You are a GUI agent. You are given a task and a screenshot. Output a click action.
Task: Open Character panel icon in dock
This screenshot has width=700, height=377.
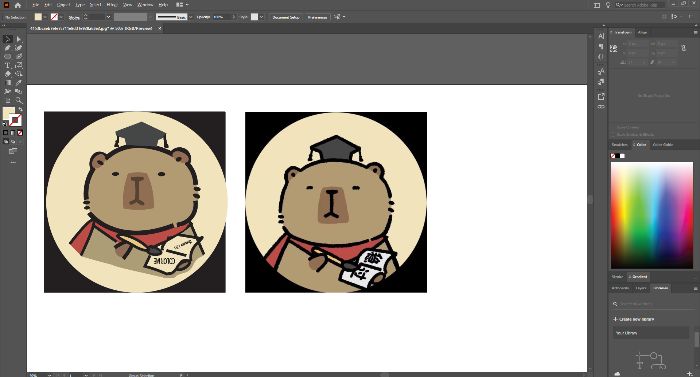click(x=601, y=36)
